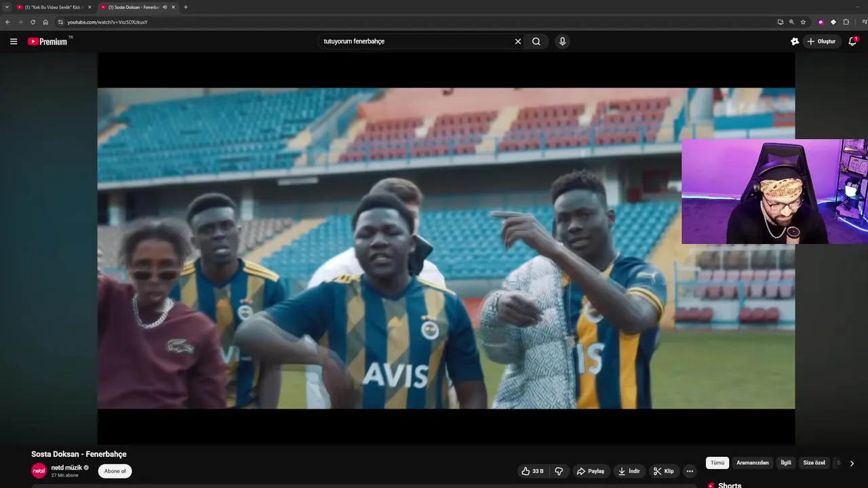Run search with the magnifier button

(x=536, y=41)
